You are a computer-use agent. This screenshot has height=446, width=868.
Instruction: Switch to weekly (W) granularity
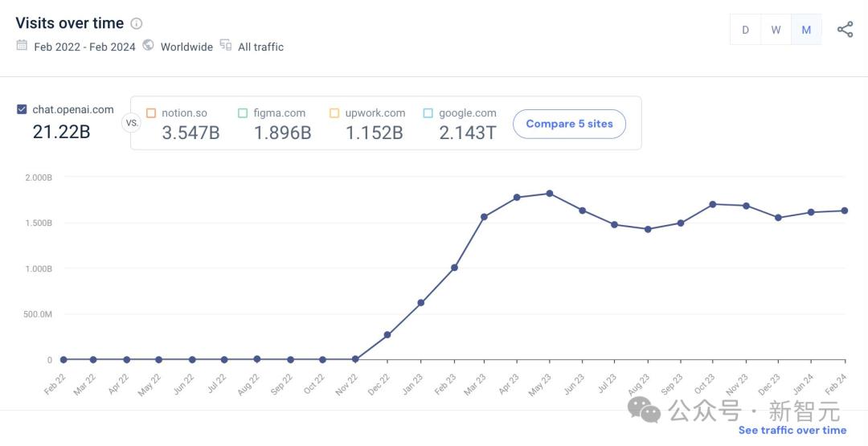pos(776,30)
